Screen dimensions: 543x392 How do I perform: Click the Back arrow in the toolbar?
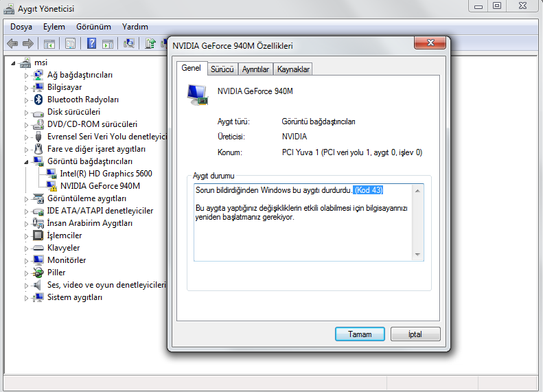(12, 44)
